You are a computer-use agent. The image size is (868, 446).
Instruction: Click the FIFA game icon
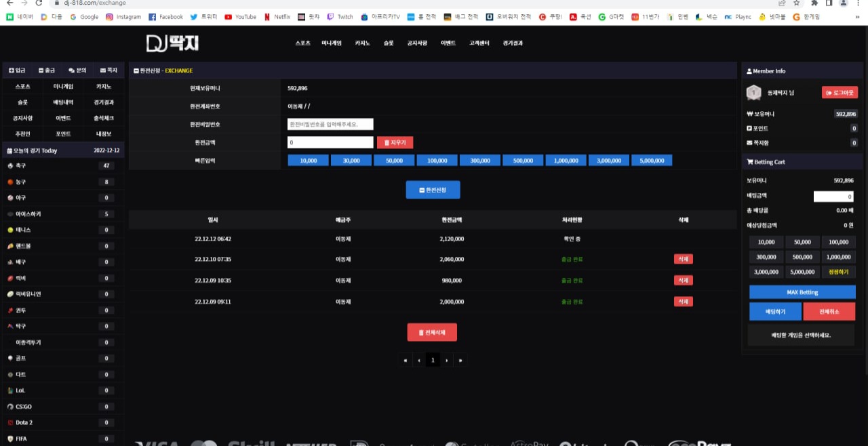tap(10, 439)
